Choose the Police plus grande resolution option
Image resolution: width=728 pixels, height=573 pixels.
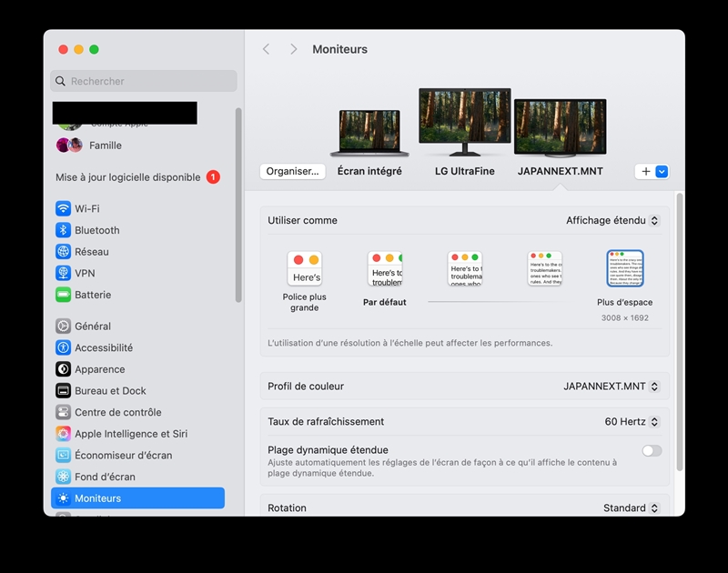pos(304,269)
